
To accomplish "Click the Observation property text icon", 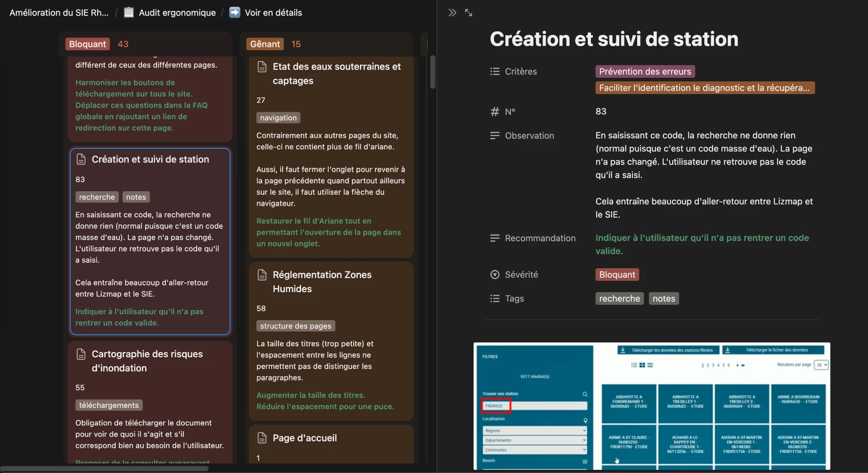I will 495,136.
